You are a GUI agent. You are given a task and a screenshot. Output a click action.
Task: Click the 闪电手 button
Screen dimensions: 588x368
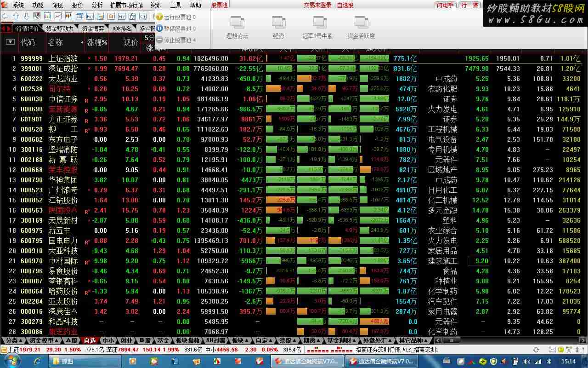[x=445, y=5]
